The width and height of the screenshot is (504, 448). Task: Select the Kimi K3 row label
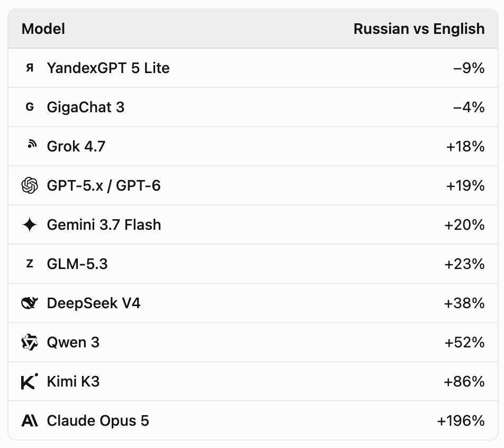click(73, 381)
